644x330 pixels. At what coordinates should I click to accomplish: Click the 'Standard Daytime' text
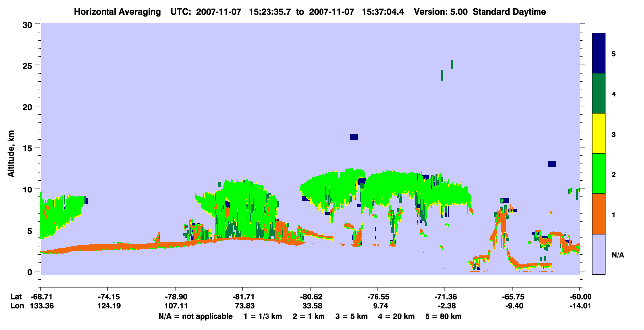click(x=509, y=12)
